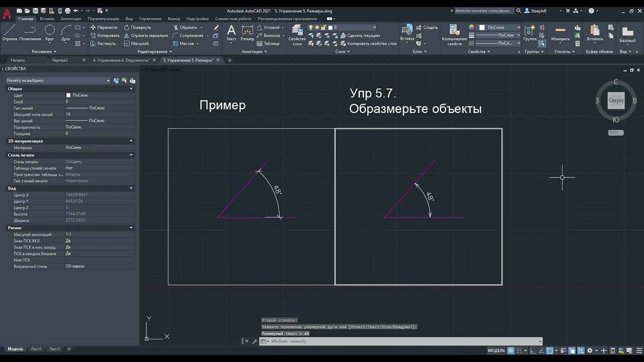
Task: Open the Вывод ribbon tab
Action: [x=174, y=19]
